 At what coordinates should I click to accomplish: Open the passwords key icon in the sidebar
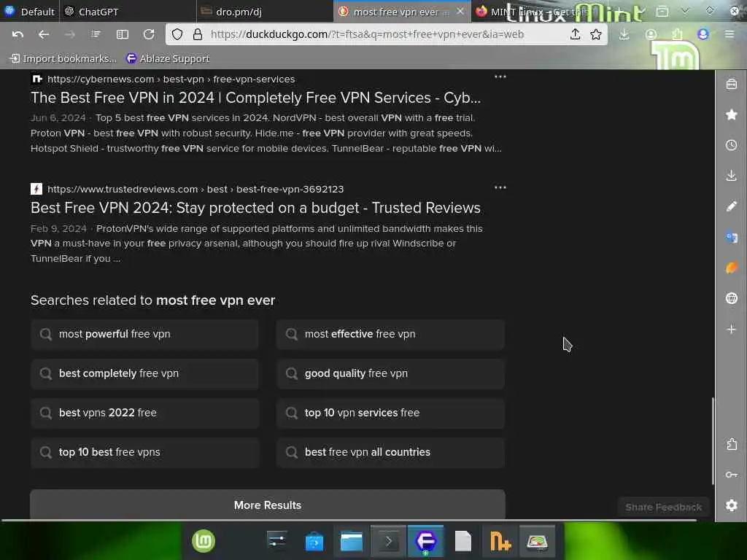pyautogui.click(x=731, y=475)
